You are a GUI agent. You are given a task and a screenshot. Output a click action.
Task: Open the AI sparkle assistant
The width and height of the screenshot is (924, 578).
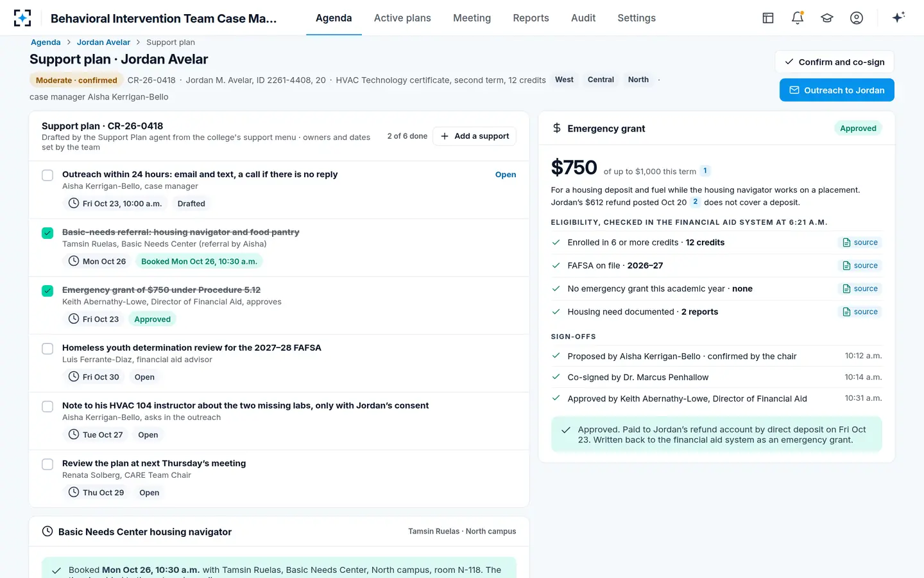[x=898, y=17]
